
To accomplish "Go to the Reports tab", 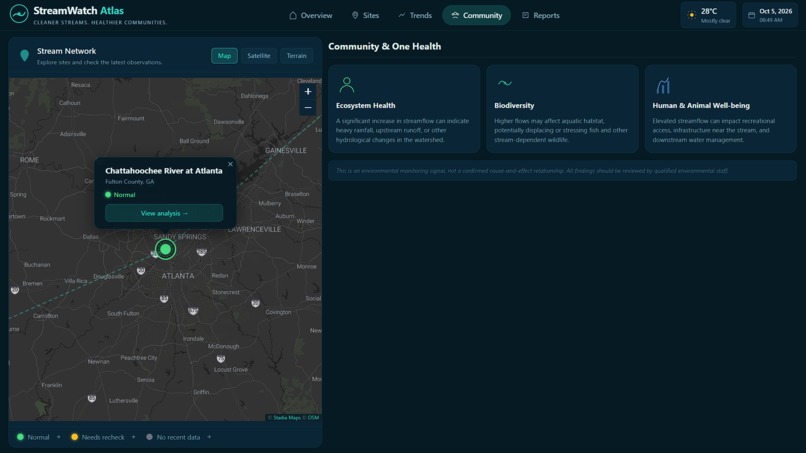I will tap(541, 15).
